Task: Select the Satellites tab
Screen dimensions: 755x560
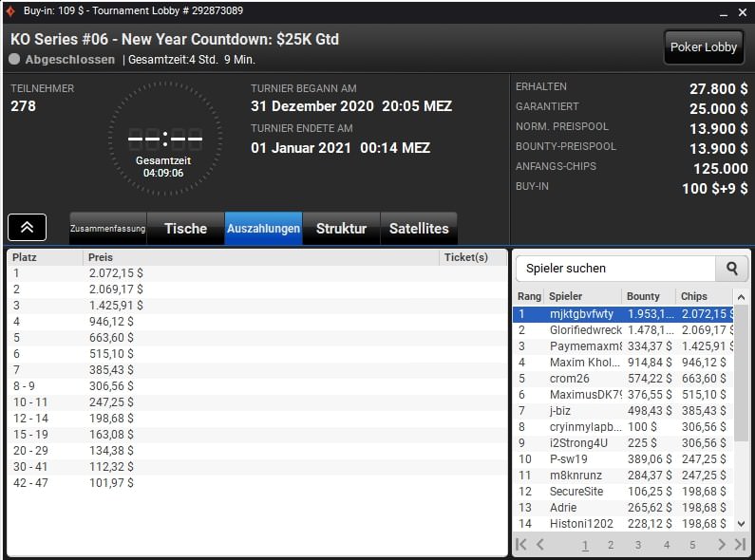Action: (x=419, y=229)
